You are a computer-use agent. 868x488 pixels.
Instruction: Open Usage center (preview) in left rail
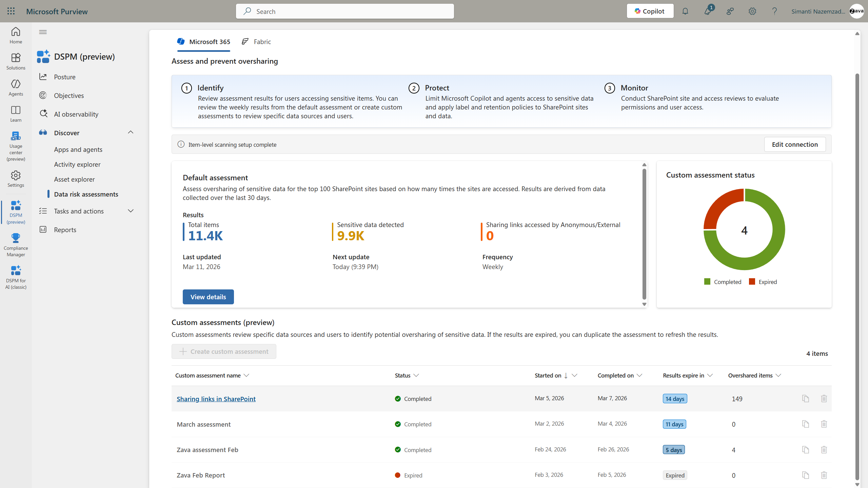click(16, 146)
